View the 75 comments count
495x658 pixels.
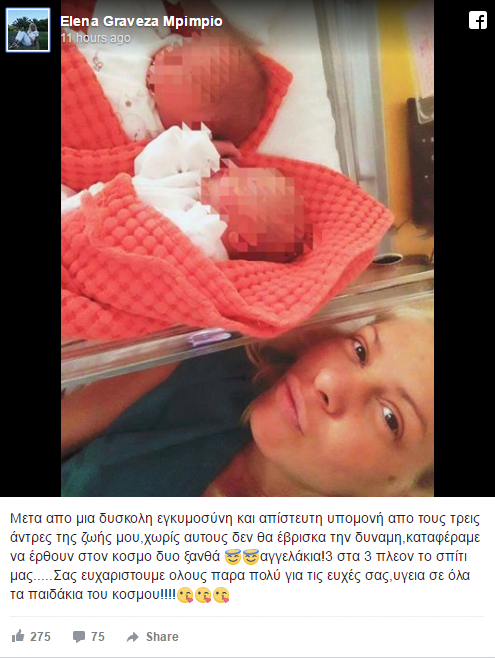click(x=98, y=637)
